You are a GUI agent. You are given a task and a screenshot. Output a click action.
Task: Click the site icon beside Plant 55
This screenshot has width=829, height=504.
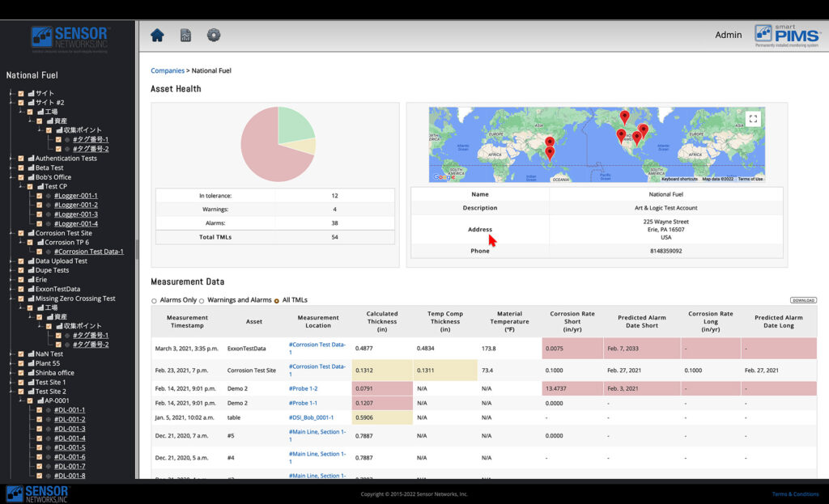[32, 363]
